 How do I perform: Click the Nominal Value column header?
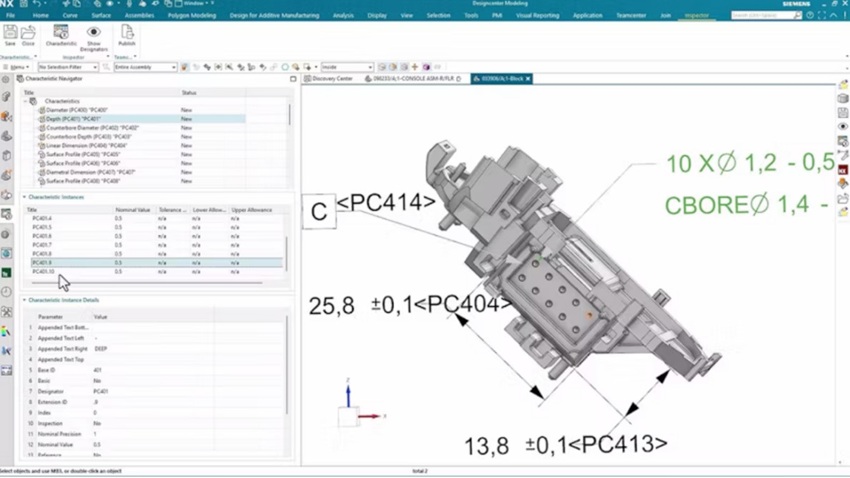click(x=132, y=210)
